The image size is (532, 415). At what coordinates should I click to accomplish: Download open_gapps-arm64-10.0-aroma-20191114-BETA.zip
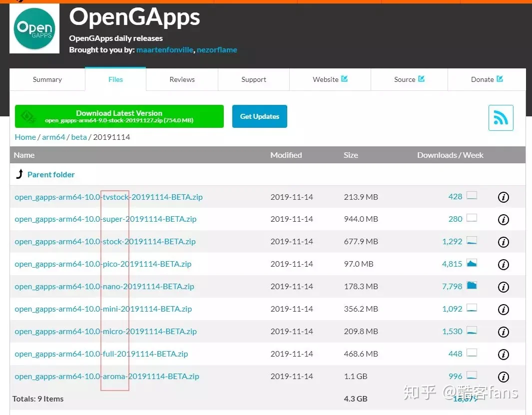pyautogui.click(x=107, y=377)
